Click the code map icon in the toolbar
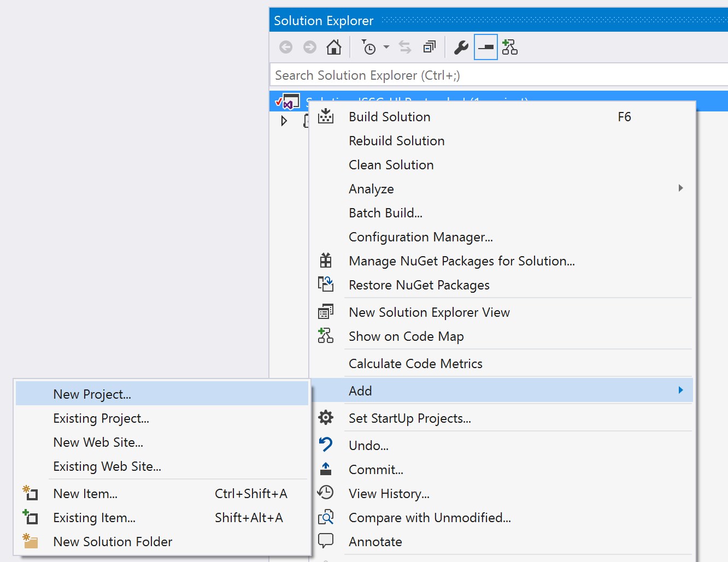Screen dimensions: 728x562 point(509,48)
